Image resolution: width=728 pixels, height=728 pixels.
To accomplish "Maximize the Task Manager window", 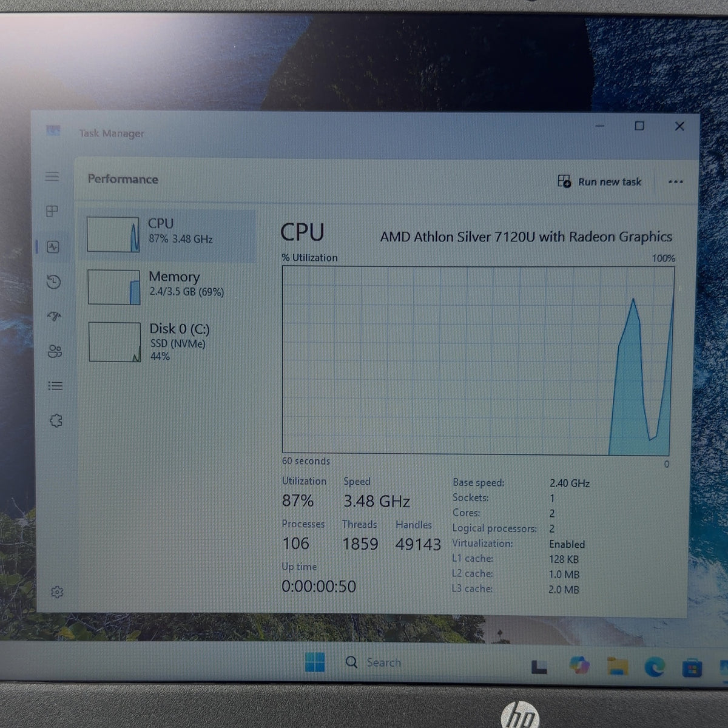I will (639, 126).
